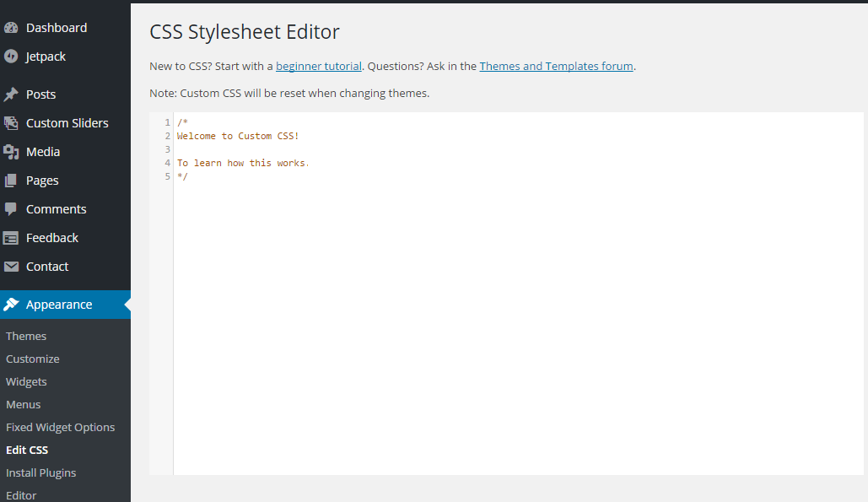Click the Appearance paintbrush icon
Image resolution: width=868 pixels, height=502 pixels.
click(10, 305)
